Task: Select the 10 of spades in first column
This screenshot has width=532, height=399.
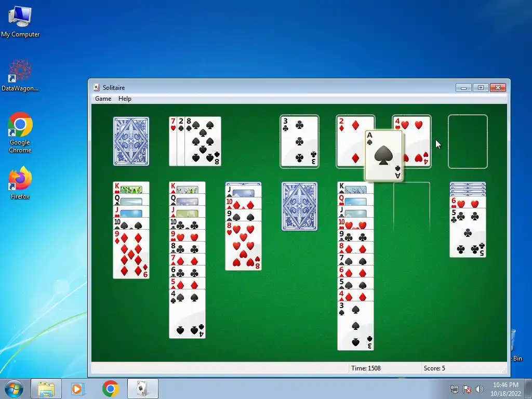Action: click(x=131, y=223)
